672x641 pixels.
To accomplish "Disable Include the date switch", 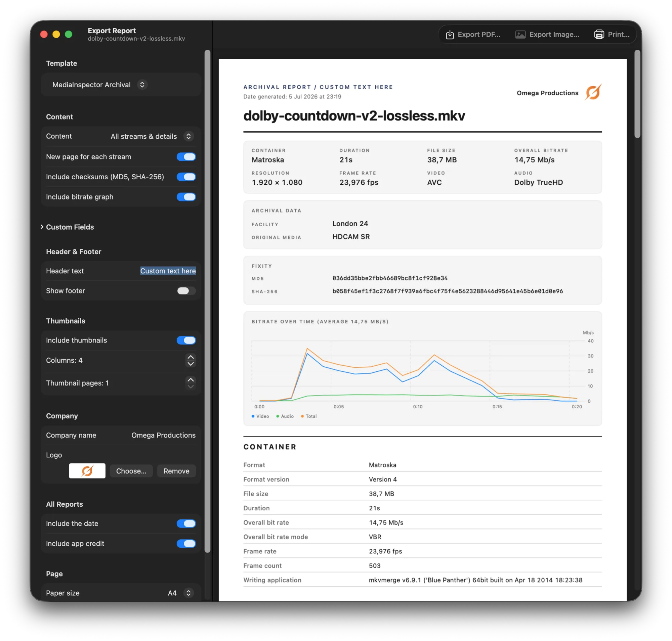I will (186, 523).
